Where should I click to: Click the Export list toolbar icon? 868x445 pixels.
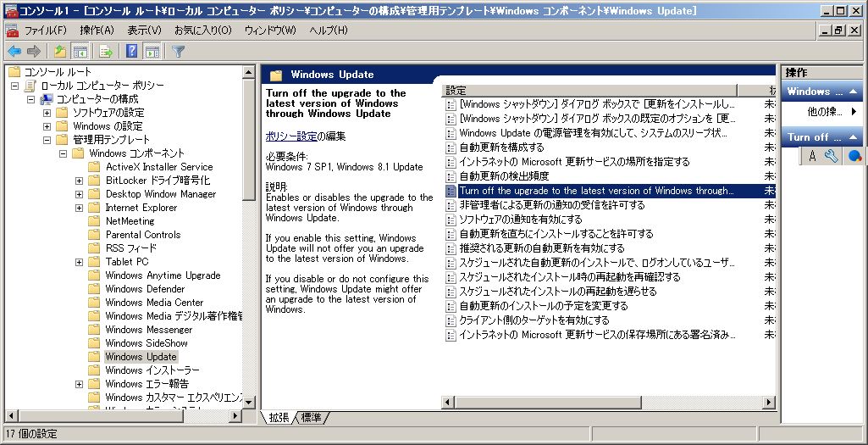pyautogui.click(x=106, y=52)
